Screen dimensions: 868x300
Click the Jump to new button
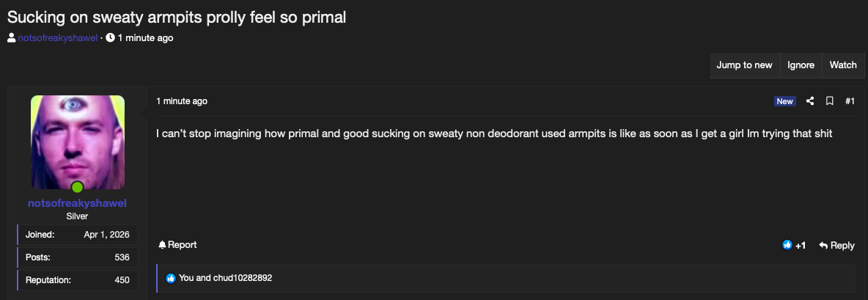[745, 65]
